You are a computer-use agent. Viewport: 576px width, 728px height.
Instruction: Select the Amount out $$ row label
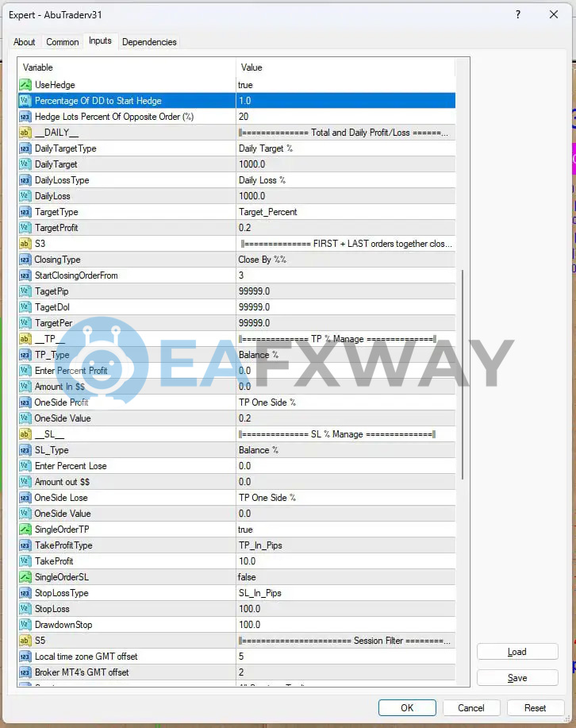pyautogui.click(x=62, y=481)
